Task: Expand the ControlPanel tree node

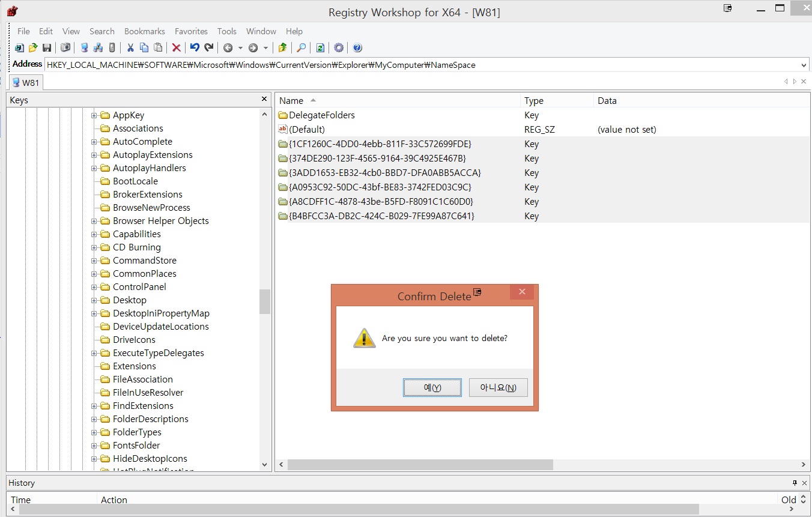Action: pos(94,287)
